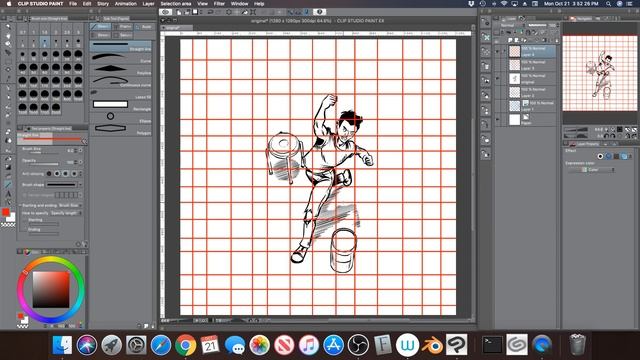Choose the Polygon sub tool
The image size is (640, 360).
(121, 130)
